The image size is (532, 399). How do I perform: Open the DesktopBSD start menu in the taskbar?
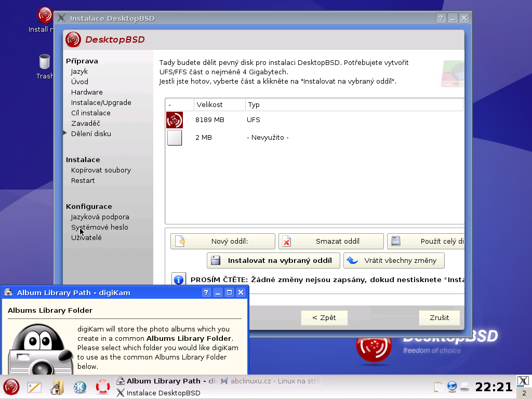pos(11,387)
